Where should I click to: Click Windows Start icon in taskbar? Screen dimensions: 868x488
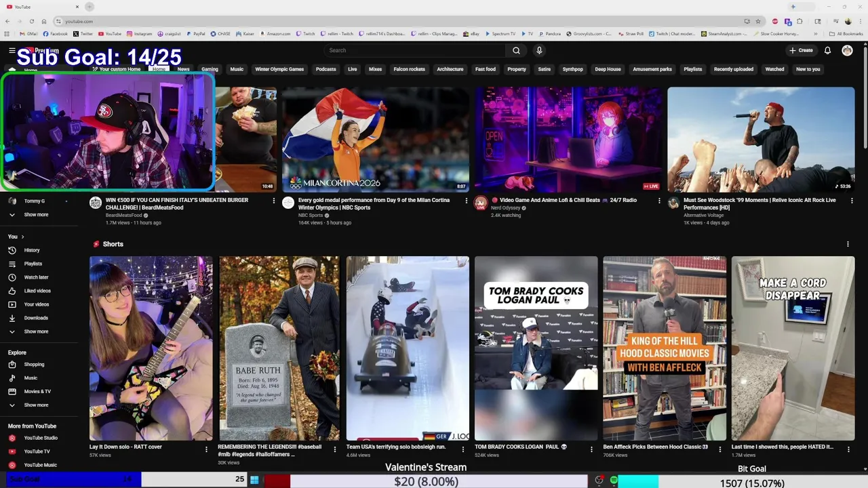pos(254,480)
